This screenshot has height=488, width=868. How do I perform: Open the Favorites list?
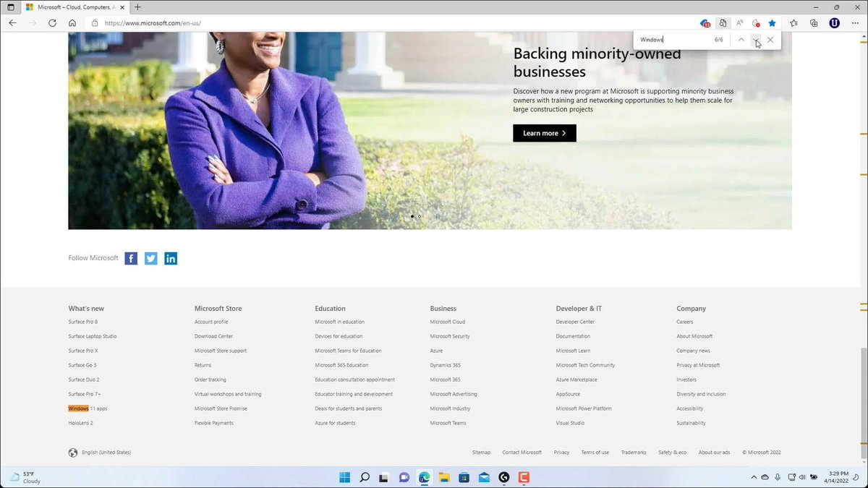pos(794,23)
